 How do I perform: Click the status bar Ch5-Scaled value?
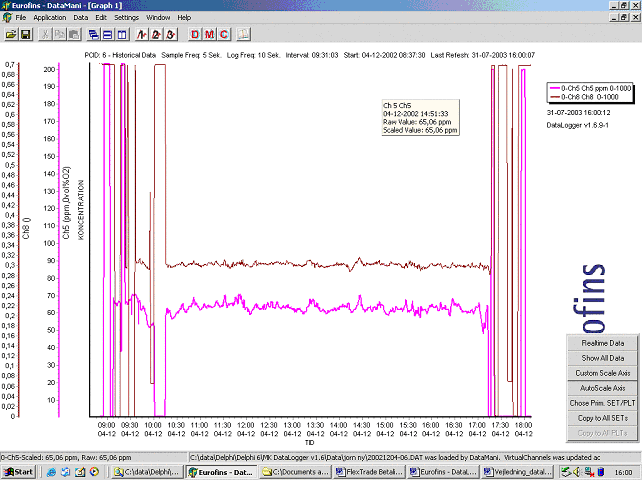(x=66, y=457)
